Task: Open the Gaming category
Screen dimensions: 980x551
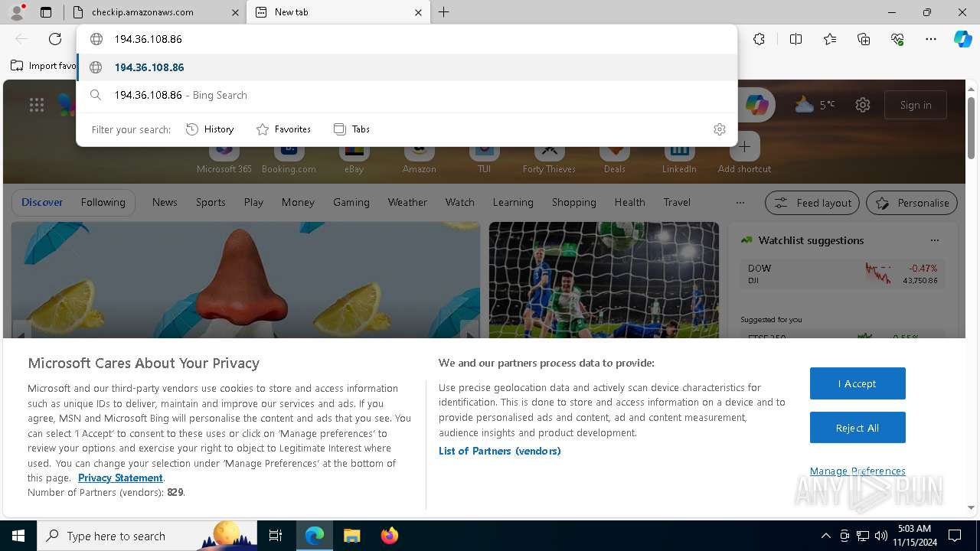Action: (351, 202)
